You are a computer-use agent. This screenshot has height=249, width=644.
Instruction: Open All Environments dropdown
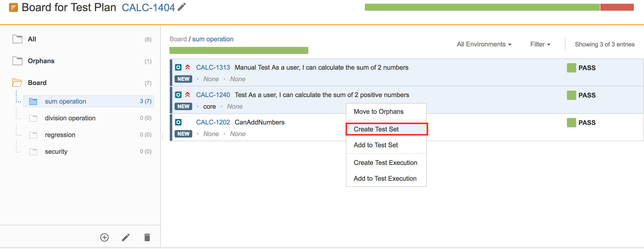(x=484, y=44)
